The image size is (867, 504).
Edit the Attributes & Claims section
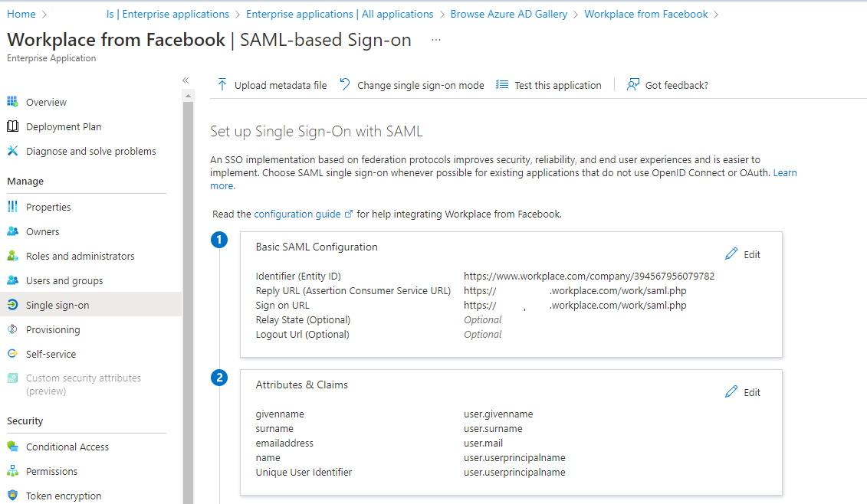tap(743, 392)
